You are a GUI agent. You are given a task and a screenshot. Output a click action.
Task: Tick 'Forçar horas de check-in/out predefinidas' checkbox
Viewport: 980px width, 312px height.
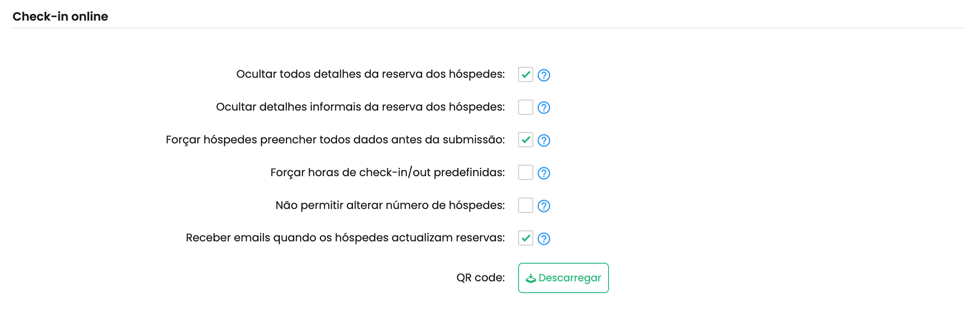click(x=525, y=172)
